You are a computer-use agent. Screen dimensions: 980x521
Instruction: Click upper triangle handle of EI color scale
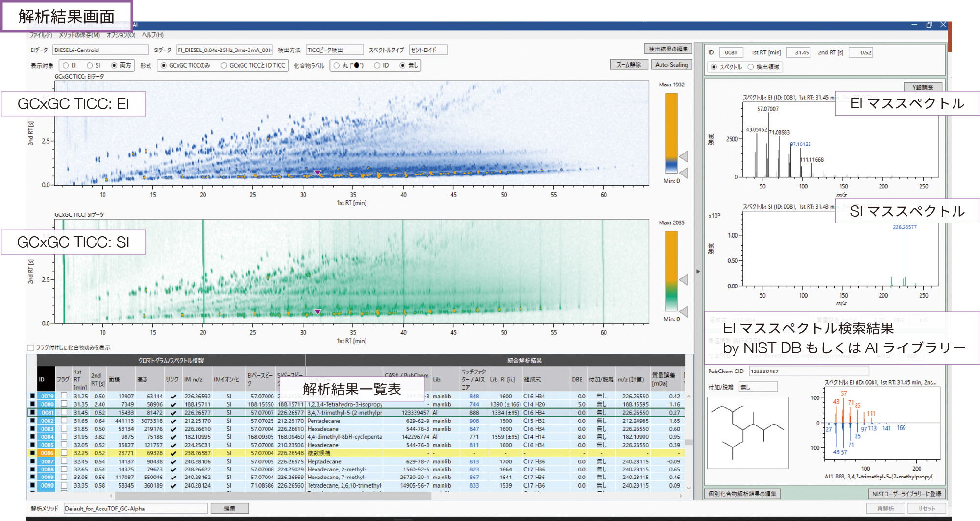pos(684,156)
